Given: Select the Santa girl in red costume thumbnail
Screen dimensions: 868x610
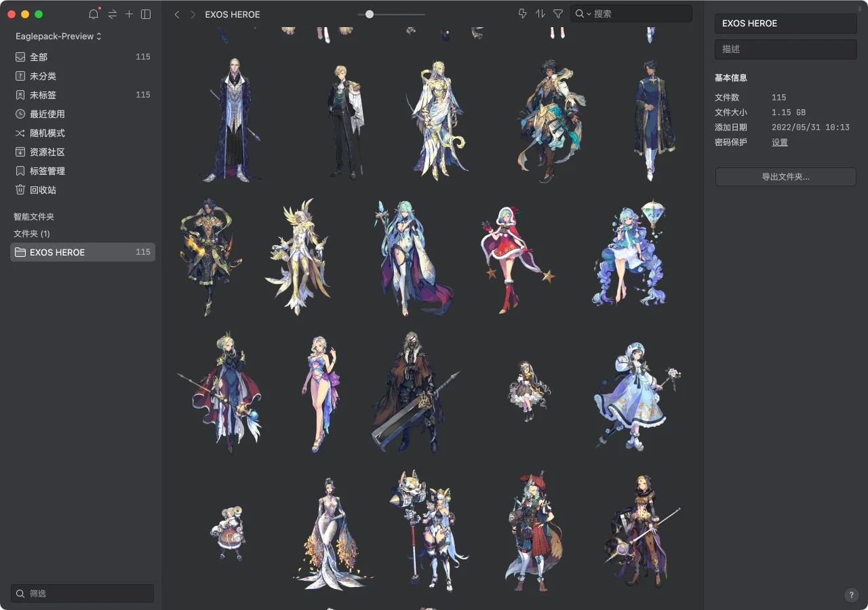Looking at the screenshot, I should pos(517,260).
